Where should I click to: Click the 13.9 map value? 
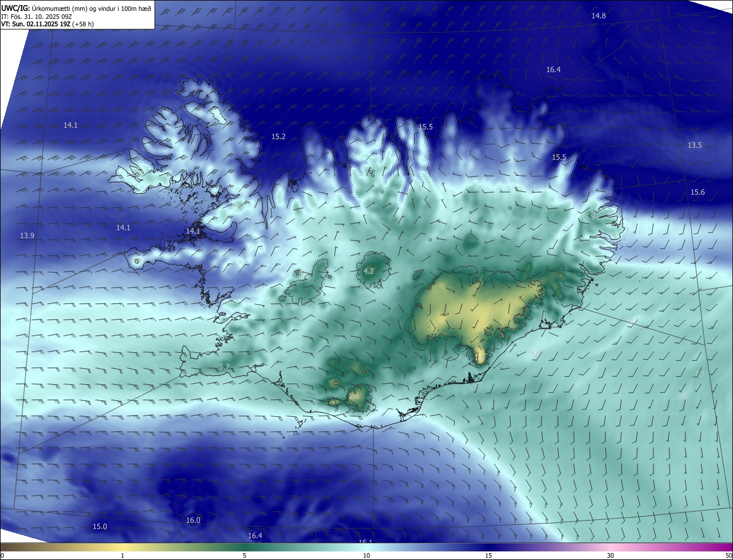tap(27, 235)
